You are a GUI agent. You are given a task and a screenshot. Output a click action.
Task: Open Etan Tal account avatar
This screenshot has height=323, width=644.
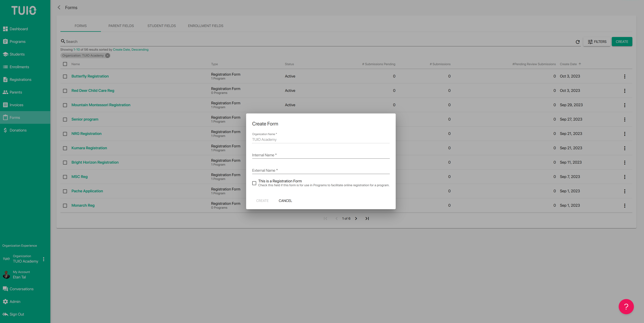(x=6, y=275)
